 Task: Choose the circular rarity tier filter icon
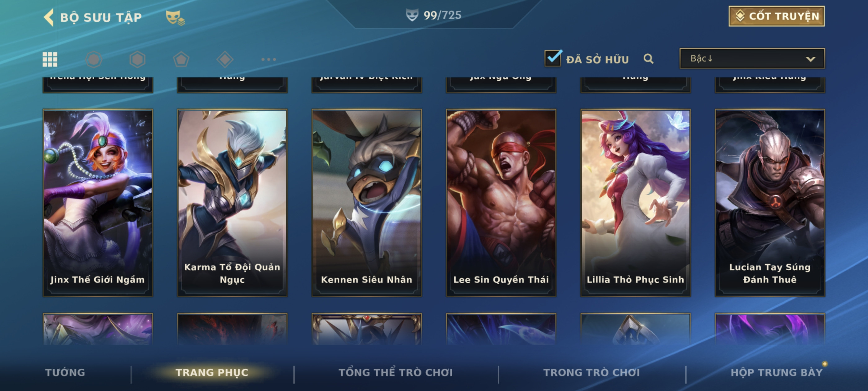click(x=94, y=59)
